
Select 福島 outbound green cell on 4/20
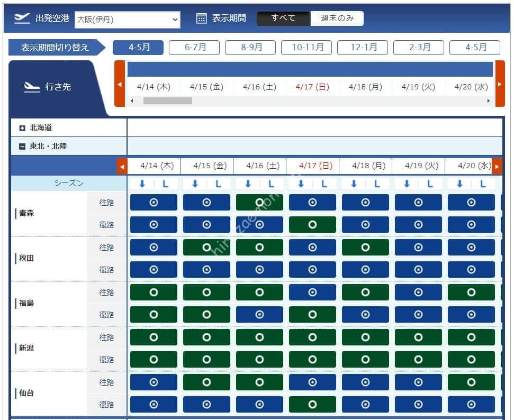(x=471, y=292)
